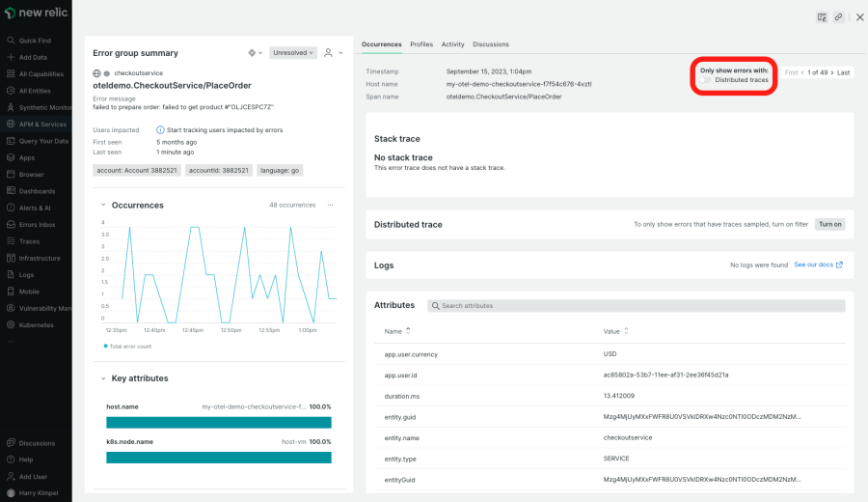Sort attributes by Name column

point(397,331)
